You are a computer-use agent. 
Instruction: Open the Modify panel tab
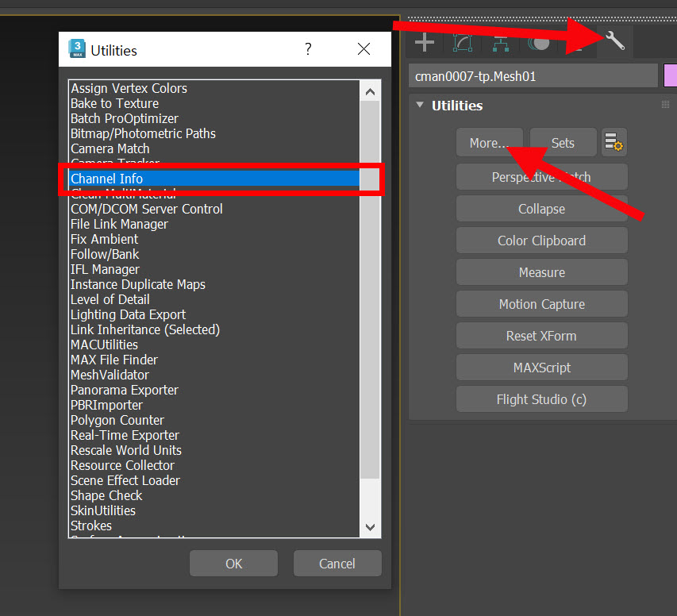point(463,42)
